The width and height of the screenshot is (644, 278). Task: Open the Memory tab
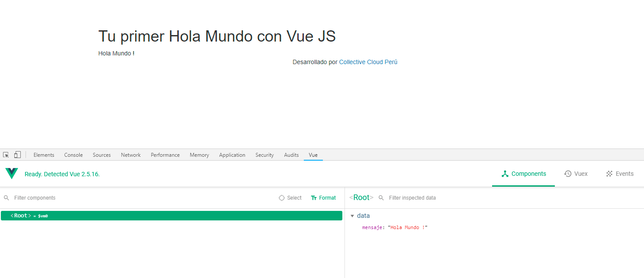199,155
